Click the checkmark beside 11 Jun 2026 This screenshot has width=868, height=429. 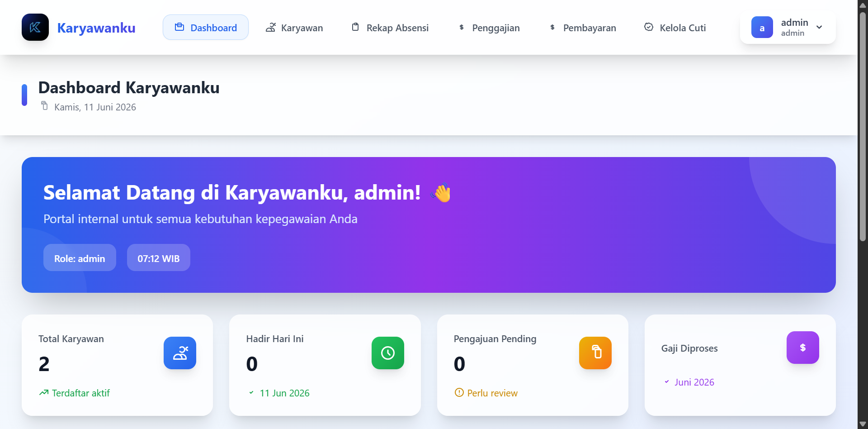[251, 393]
